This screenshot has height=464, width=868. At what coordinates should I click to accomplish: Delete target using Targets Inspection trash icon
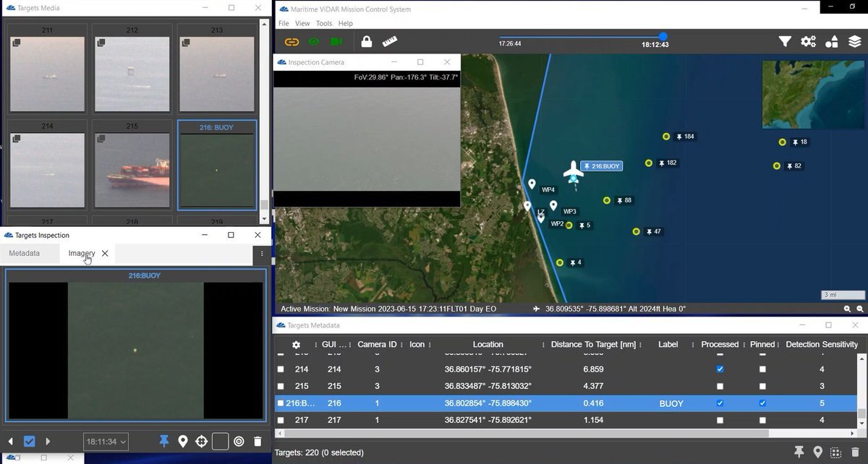click(x=258, y=441)
